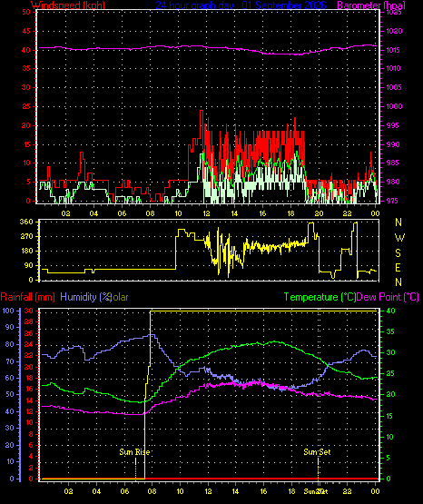Click the 985 barometer scale value
The width and height of the screenshot is (423, 504).
click(x=393, y=163)
